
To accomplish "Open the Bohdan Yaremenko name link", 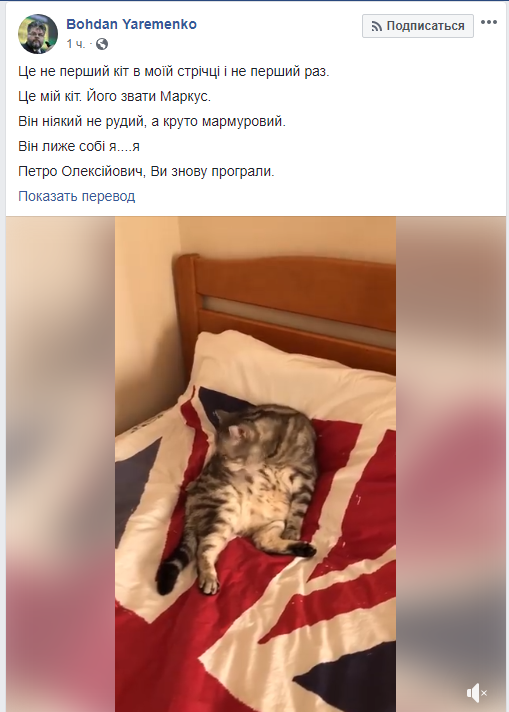I will pos(131,24).
